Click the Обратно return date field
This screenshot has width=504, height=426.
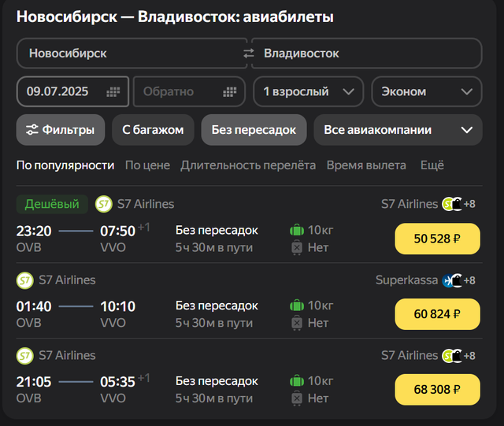point(189,91)
